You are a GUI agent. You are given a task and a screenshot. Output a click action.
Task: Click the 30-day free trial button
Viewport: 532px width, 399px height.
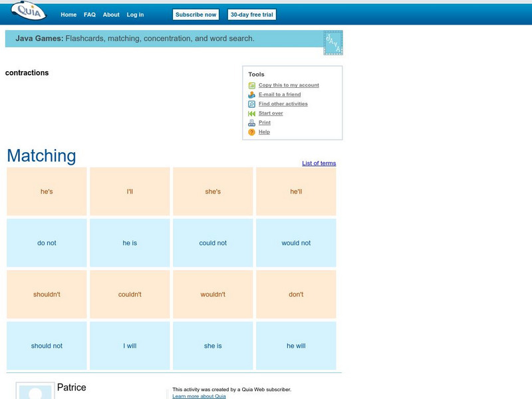[251, 14]
